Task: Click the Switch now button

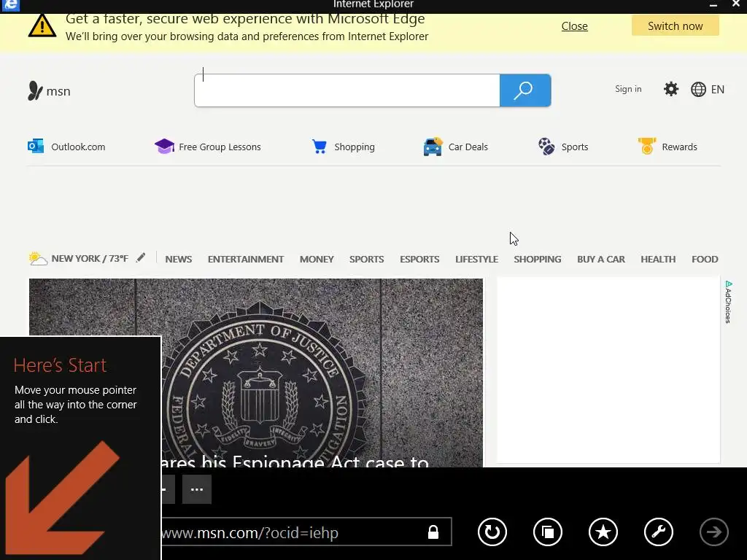Action: click(675, 26)
